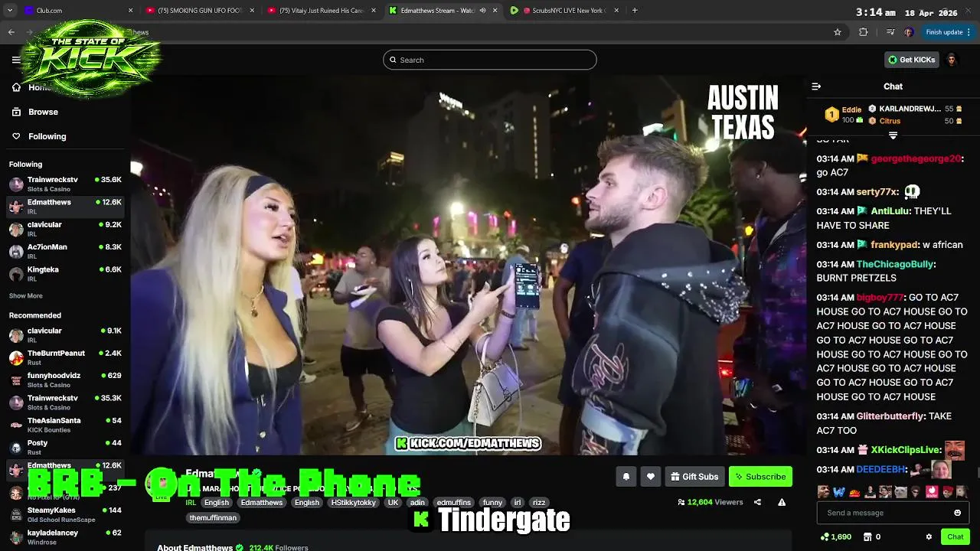This screenshot has height=551, width=980.
Task: Share the stream via share icon
Action: tap(757, 502)
